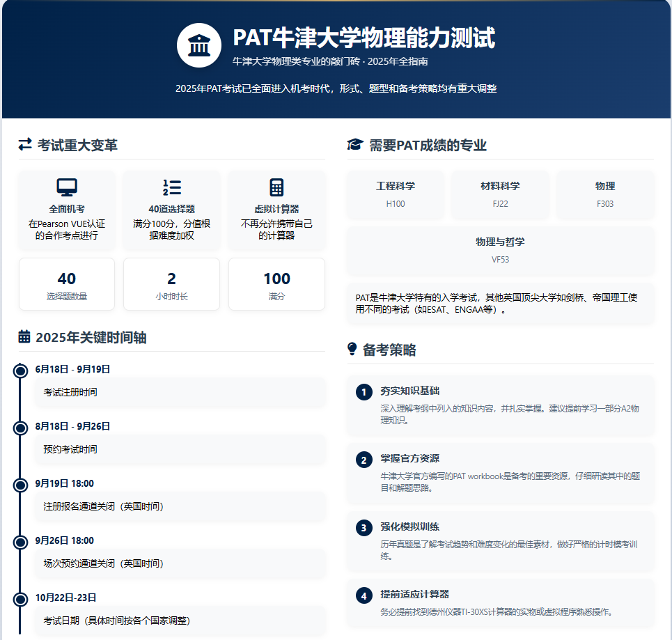Viewport: 672px width, 640px height.
Task: Click the calendar icon beside 2025年关键时间轴
Action: tap(24, 337)
